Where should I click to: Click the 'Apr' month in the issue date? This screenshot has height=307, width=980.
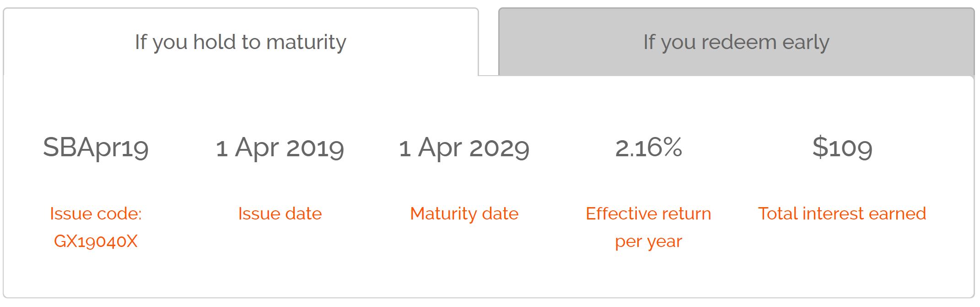click(x=257, y=148)
